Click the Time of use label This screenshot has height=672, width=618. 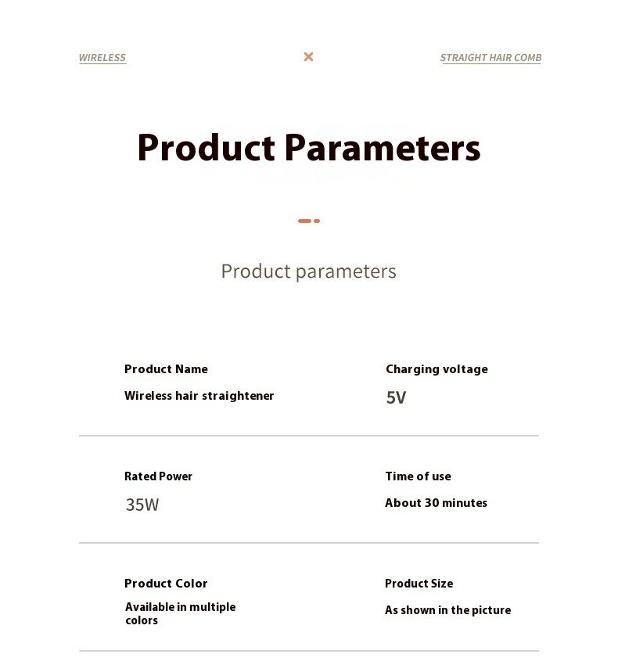point(418,476)
